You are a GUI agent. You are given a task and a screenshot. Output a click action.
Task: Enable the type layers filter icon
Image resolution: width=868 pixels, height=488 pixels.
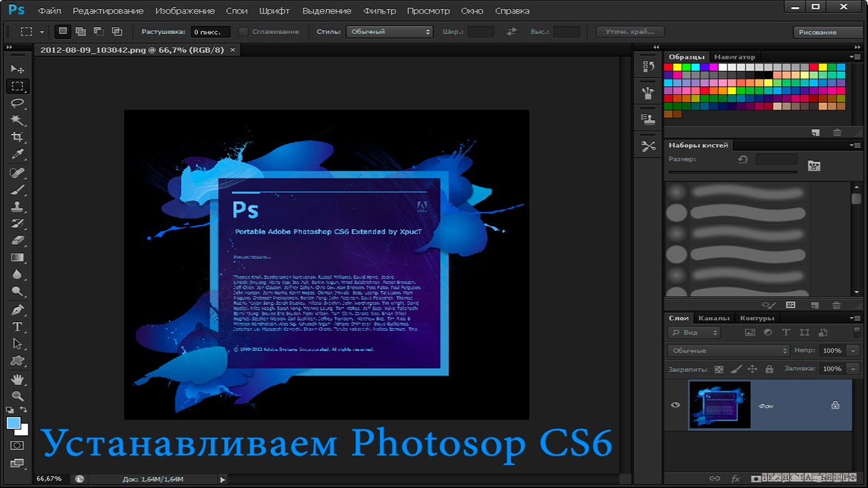point(786,333)
